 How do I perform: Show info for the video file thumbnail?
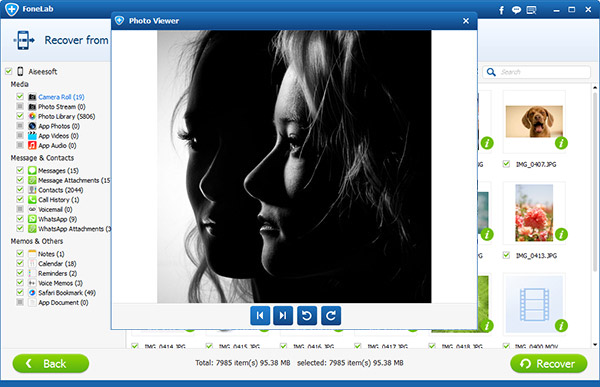point(561,326)
